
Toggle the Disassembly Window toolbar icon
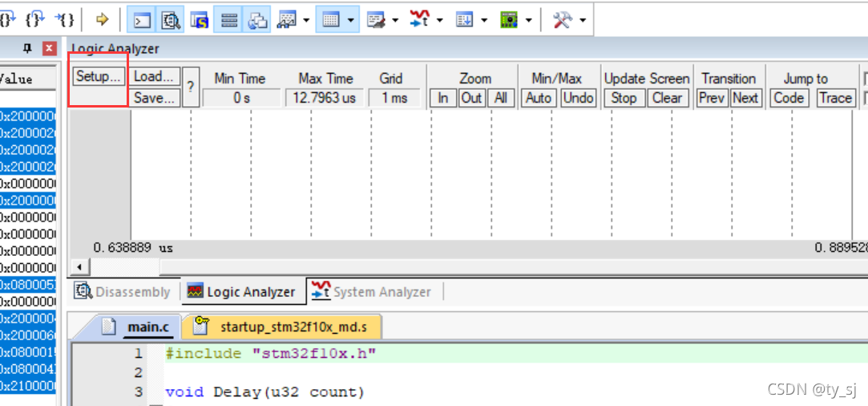click(172, 21)
